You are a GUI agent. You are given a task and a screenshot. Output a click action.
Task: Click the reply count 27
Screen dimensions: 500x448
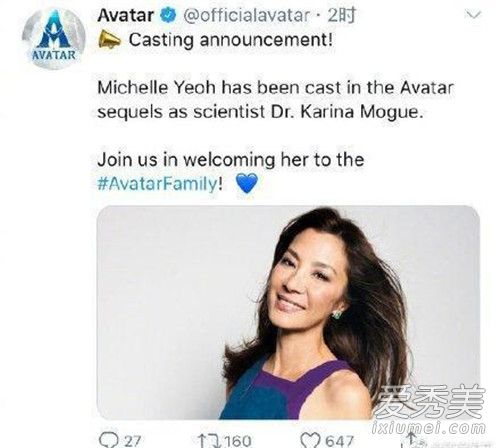click(x=133, y=441)
